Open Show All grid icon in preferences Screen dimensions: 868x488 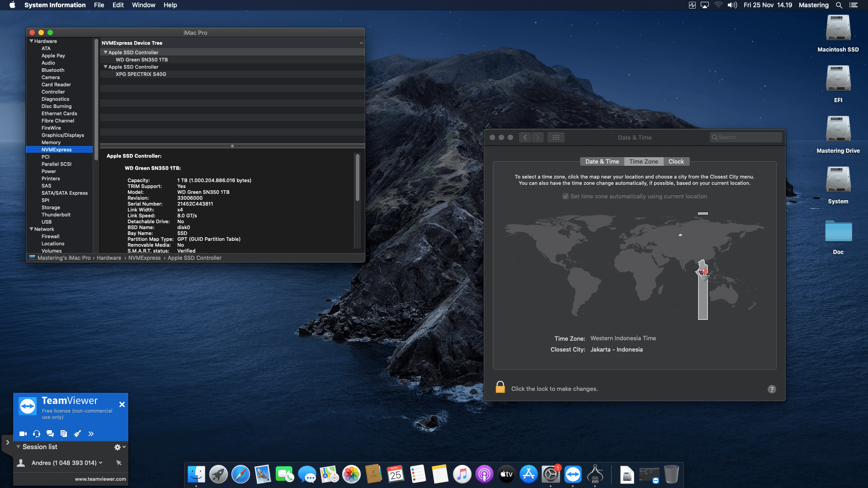pyautogui.click(x=556, y=137)
